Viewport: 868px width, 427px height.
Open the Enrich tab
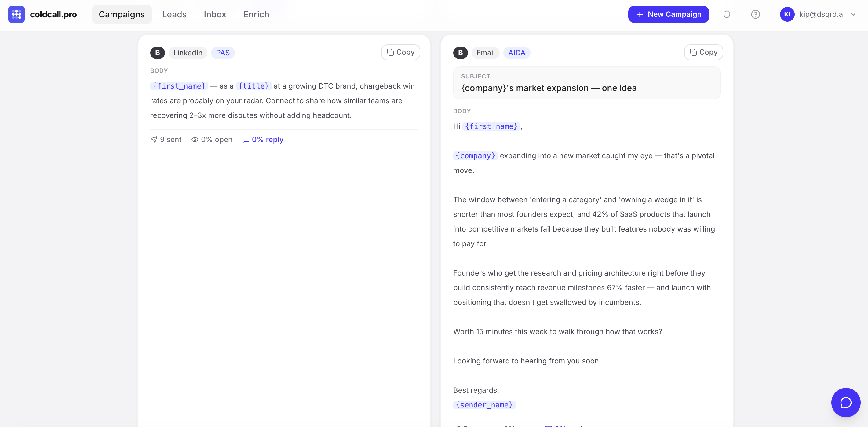point(256,14)
